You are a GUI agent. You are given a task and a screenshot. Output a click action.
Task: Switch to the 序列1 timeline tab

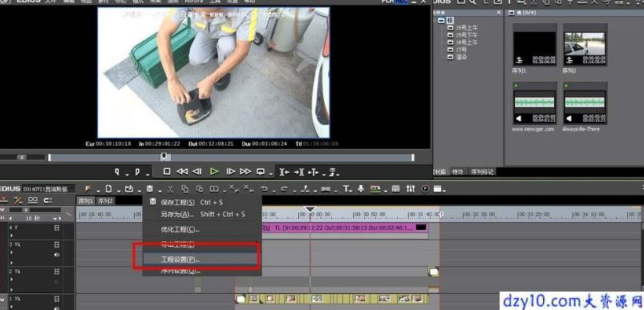[x=86, y=201]
